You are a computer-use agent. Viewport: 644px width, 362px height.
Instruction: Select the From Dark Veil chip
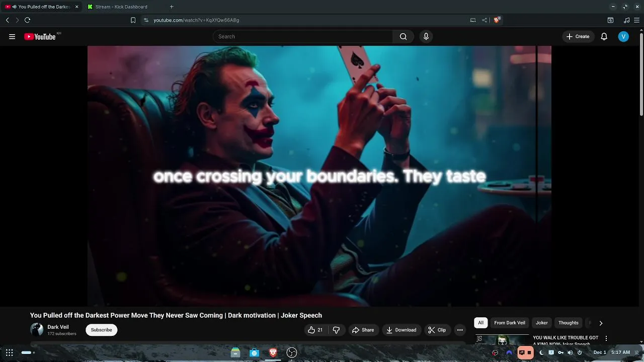[509, 323]
